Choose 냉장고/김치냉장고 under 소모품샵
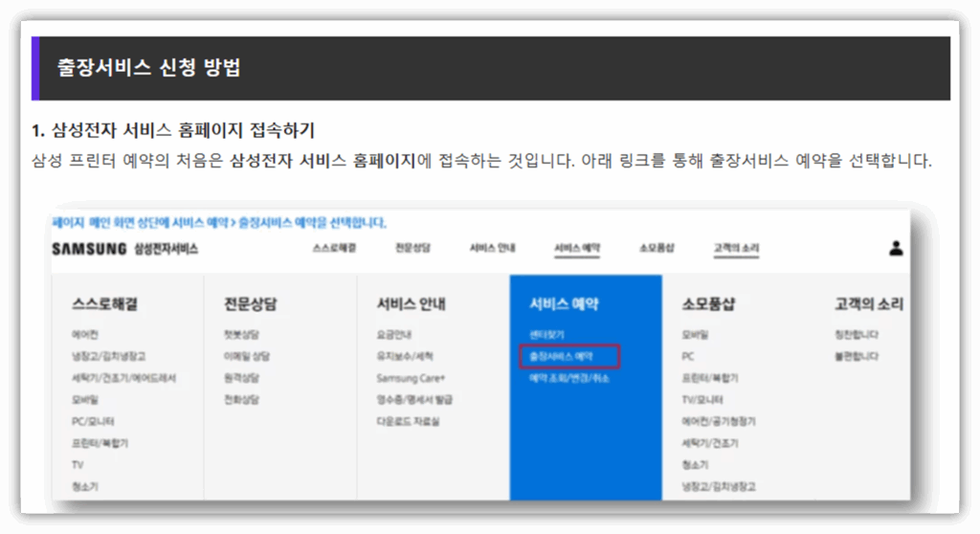This screenshot has height=534, width=980. click(x=719, y=486)
